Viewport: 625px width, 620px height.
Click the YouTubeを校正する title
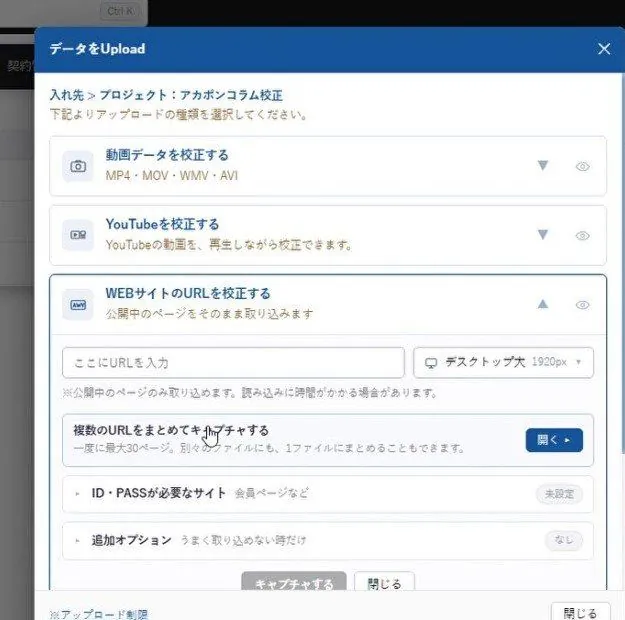(162, 224)
